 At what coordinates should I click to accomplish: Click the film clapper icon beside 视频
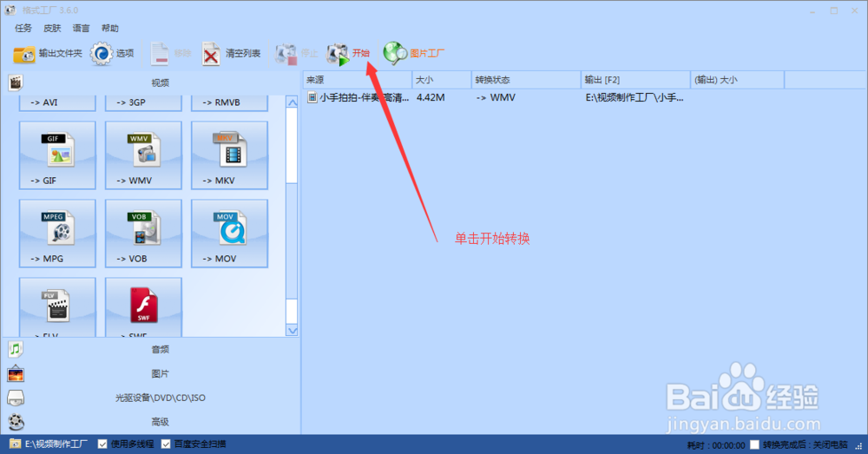click(x=16, y=83)
